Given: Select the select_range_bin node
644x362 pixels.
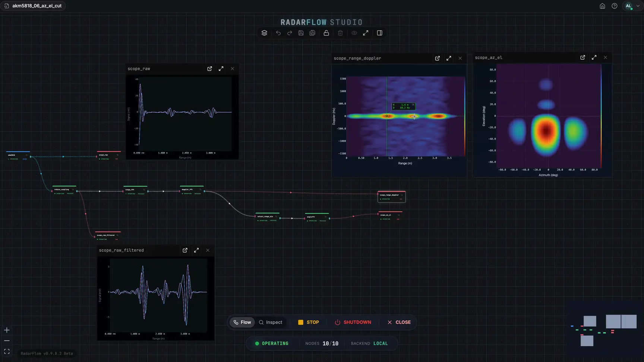Looking at the screenshot, I should tap(267, 218).
